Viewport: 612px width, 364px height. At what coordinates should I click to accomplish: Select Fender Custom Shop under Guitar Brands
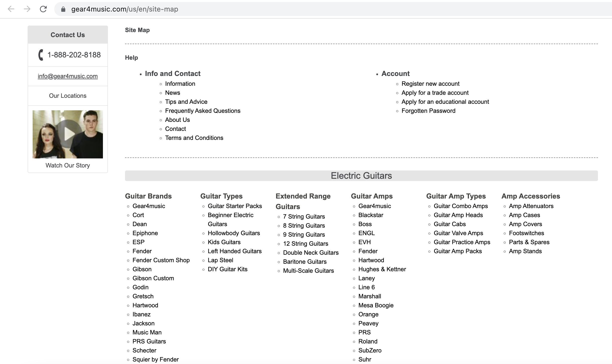pyautogui.click(x=161, y=260)
